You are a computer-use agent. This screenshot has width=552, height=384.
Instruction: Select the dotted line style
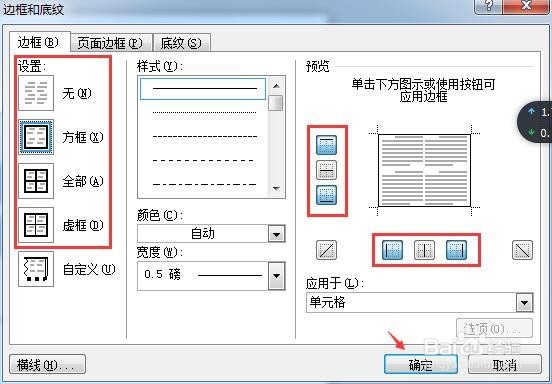(x=205, y=113)
